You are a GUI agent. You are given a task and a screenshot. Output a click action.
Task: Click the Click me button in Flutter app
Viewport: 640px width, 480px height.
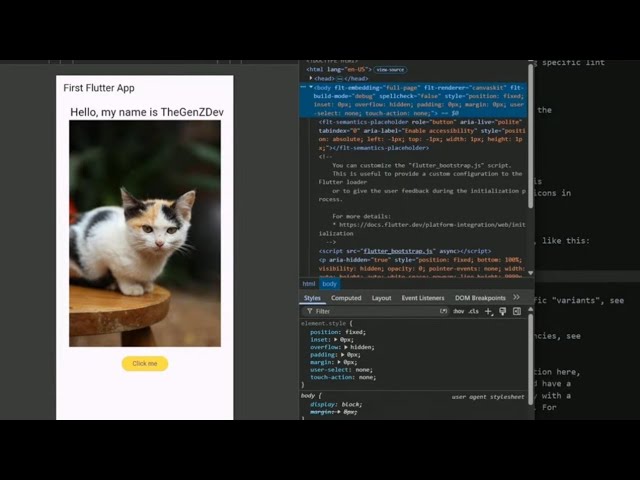[145, 364]
